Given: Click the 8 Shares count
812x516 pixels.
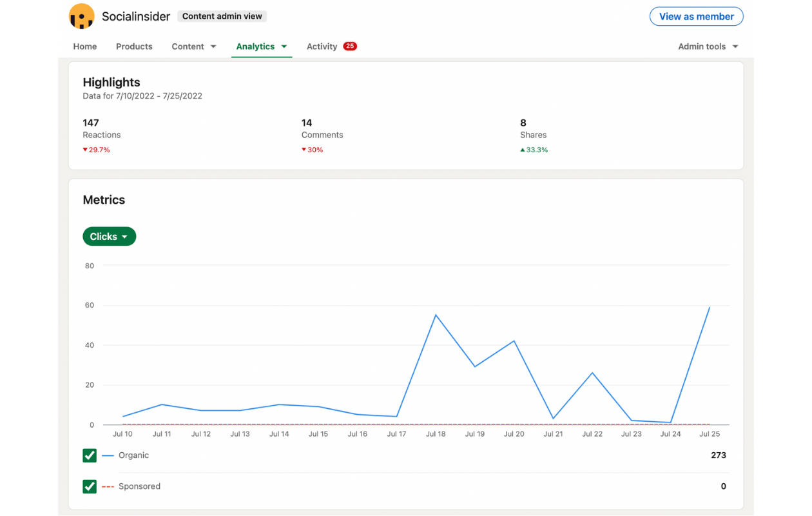Looking at the screenshot, I should pyautogui.click(x=523, y=123).
